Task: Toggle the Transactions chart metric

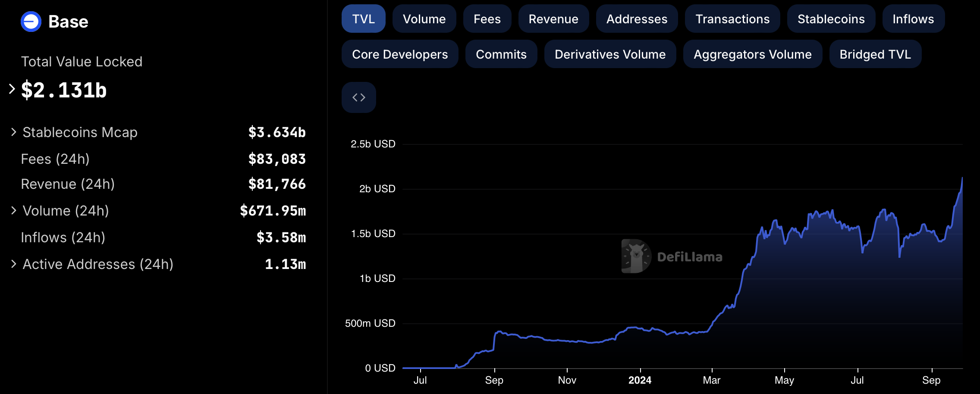Action: (x=733, y=19)
